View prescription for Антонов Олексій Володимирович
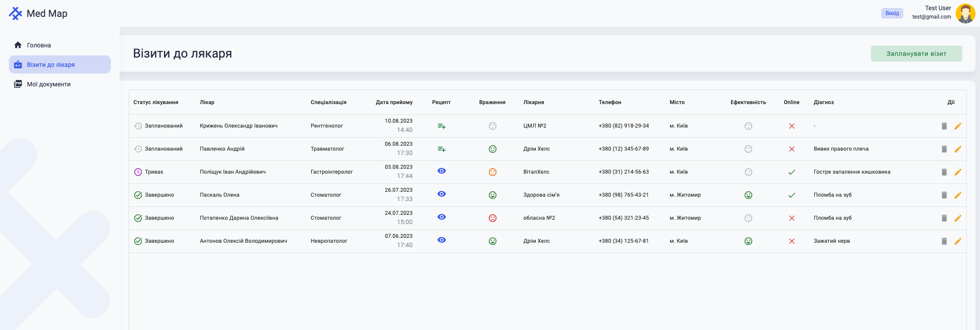The width and height of the screenshot is (980, 330). pyautogui.click(x=441, y=240)
